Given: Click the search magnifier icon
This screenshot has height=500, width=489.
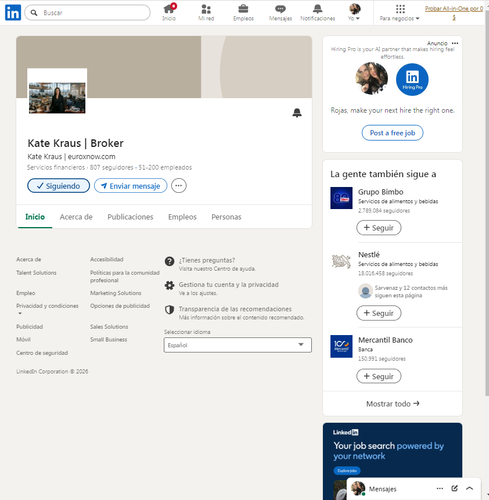Looking at the screenshot, I should coord(34,13).
